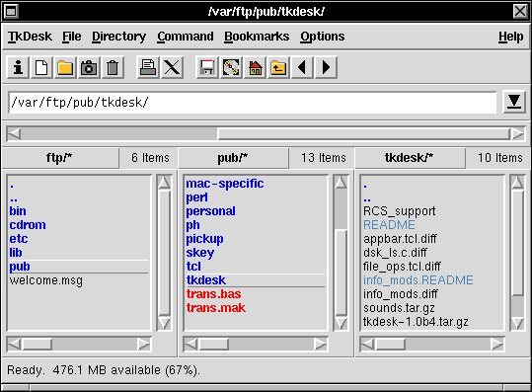The image size is (532, 392).
Task: Click the yellow new folder icon
Action: [65, 67]
